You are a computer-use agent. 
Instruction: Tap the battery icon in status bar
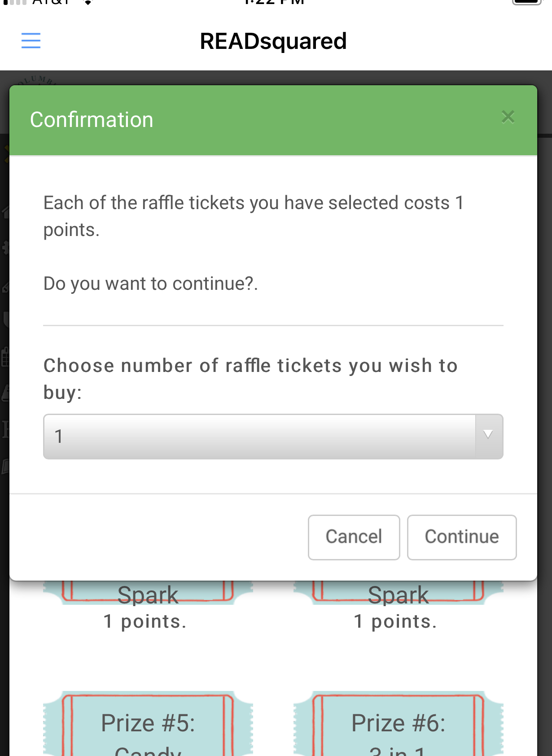pos(527,2)
